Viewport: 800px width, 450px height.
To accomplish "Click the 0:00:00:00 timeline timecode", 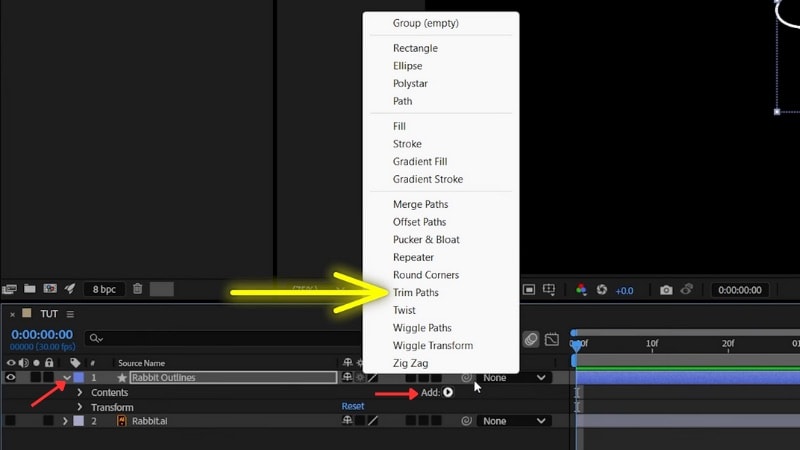I will 42,335.
